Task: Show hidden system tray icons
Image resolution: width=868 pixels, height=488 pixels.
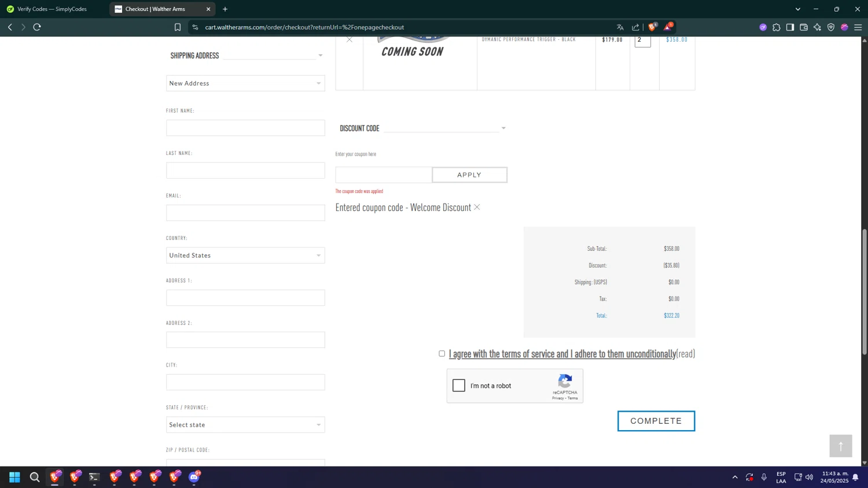Action: (735, 477)
